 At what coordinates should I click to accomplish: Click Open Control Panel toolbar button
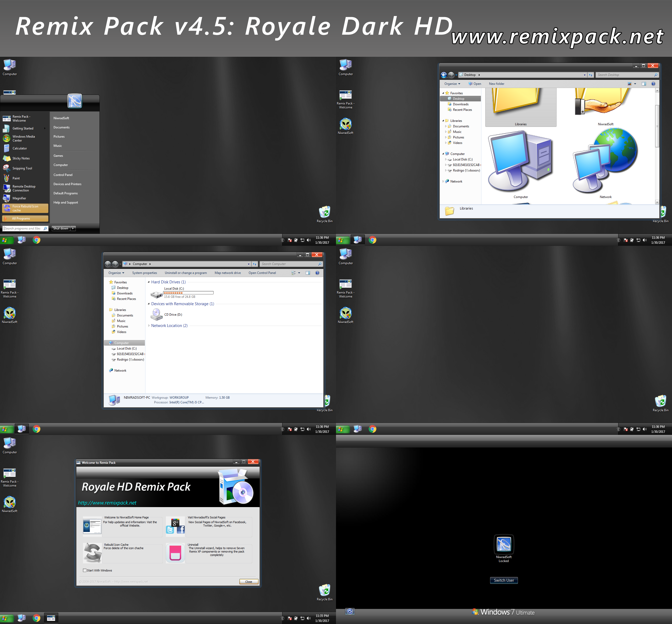click(x=262, y=273)
